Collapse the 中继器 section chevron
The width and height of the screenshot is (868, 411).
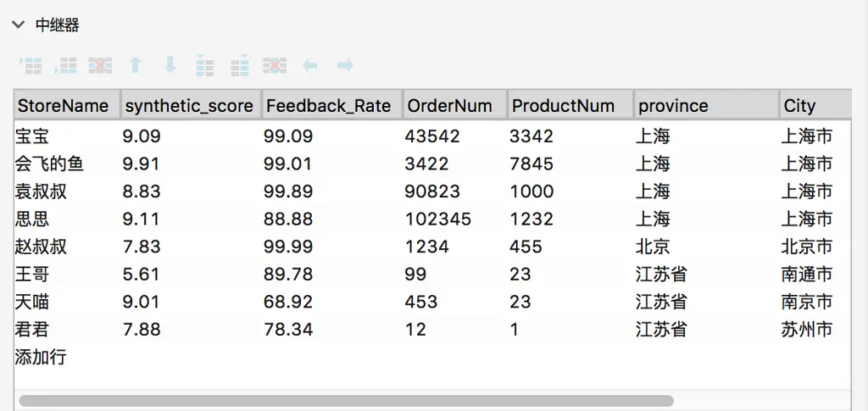[x=19, y=25]
